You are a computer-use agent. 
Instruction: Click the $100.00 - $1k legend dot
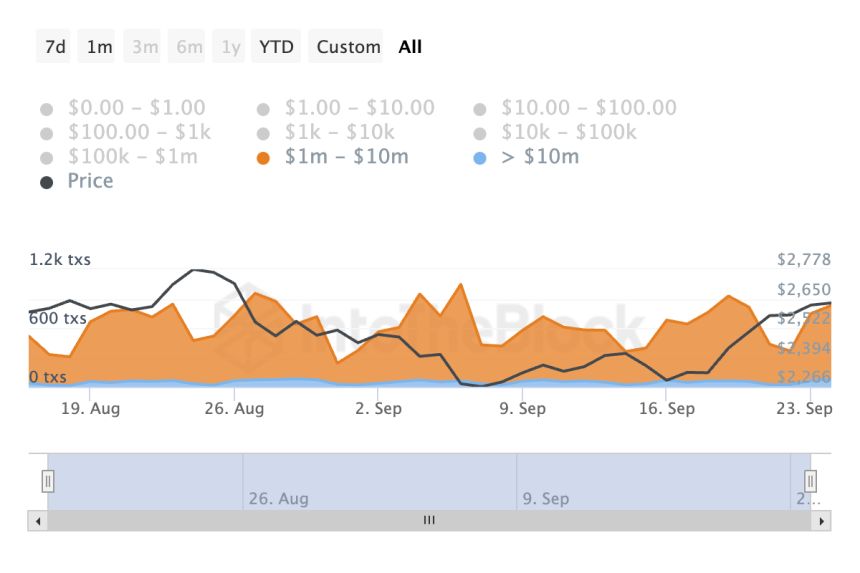[47, 133]
